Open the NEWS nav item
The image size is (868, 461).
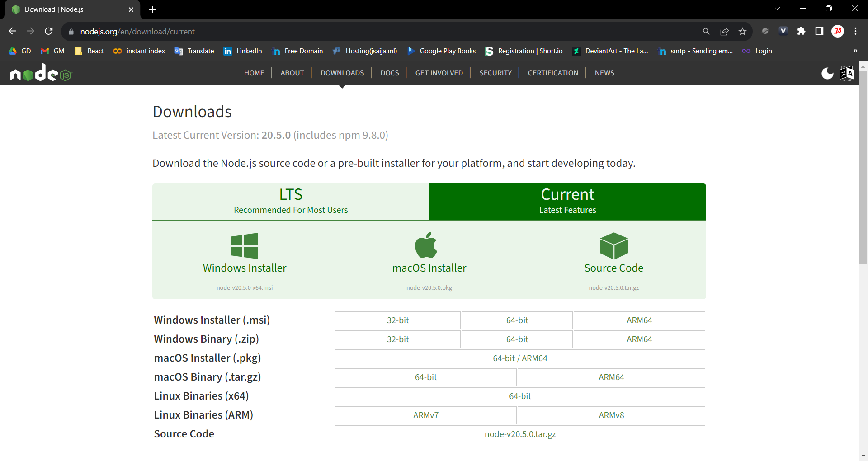pyautogui.click(x=604, y=73)
